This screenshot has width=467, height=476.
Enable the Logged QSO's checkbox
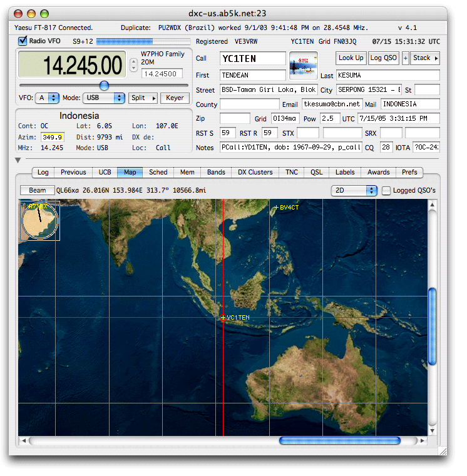point(386,191)
